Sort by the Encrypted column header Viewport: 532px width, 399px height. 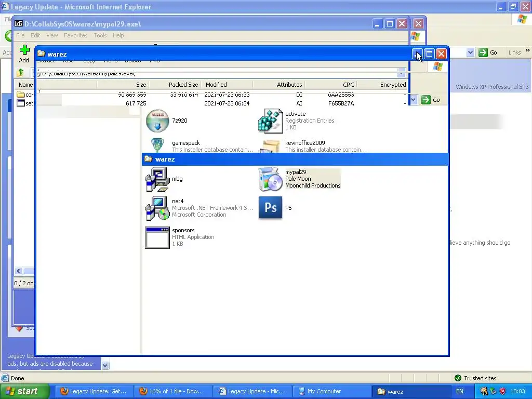click(x=382, y=85)
